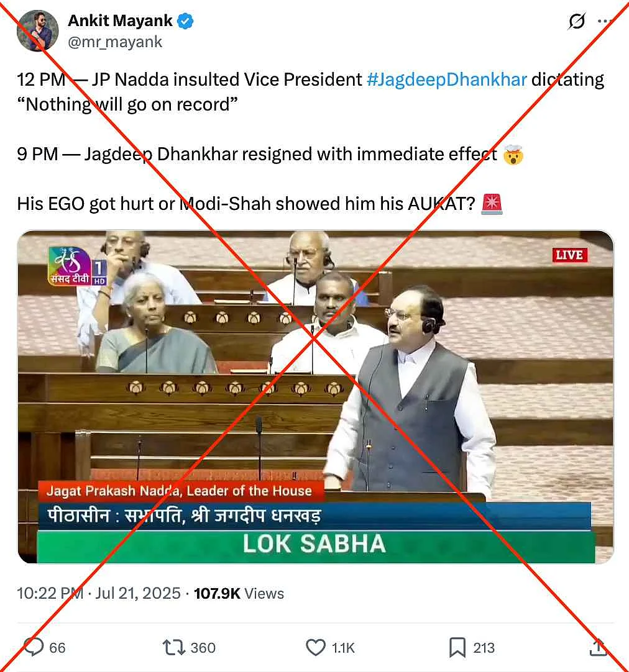Image resolution: width=629 pixels, height=672 pixels.
Task: Open the three-dot more options menu
Action: [x=605, y=21]
